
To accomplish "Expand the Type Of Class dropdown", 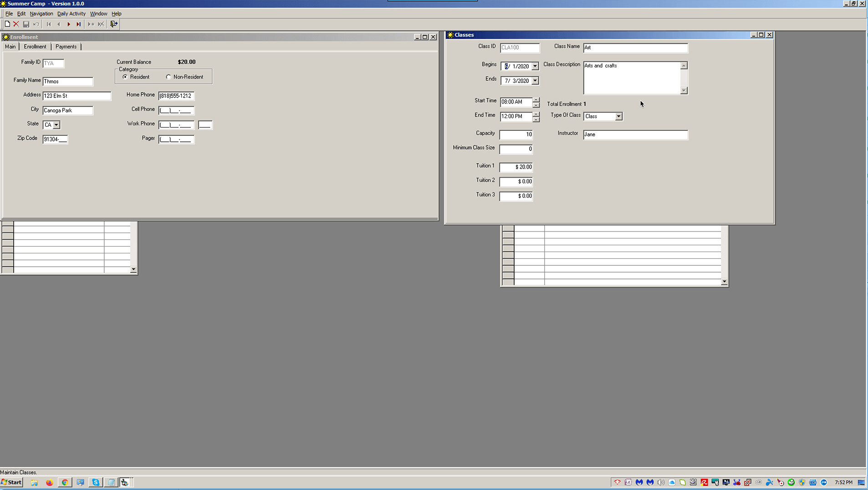I will [x=618, y=117].
